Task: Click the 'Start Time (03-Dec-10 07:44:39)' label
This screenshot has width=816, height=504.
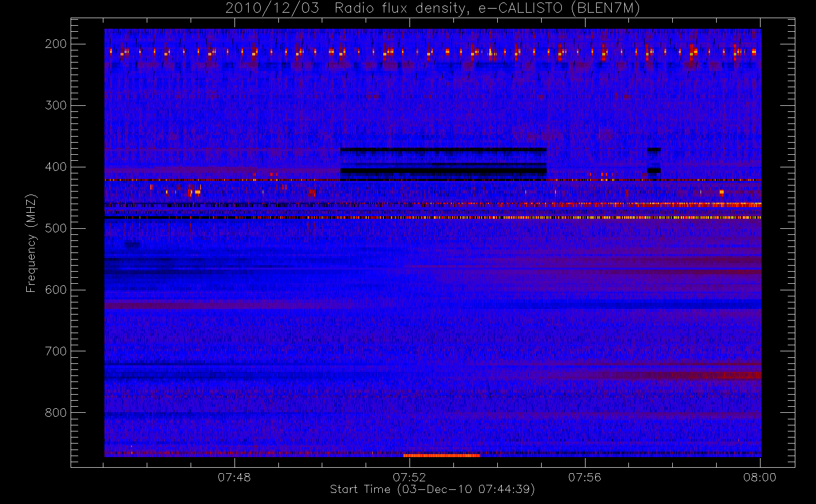Action: pyautogui.click(x=432, y=489)
